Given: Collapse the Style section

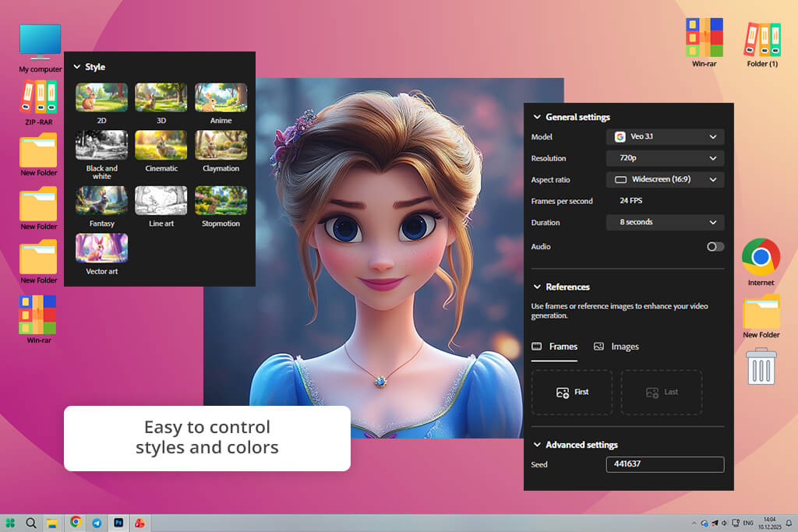Looking at the screenshot, I should pos(77,67).
